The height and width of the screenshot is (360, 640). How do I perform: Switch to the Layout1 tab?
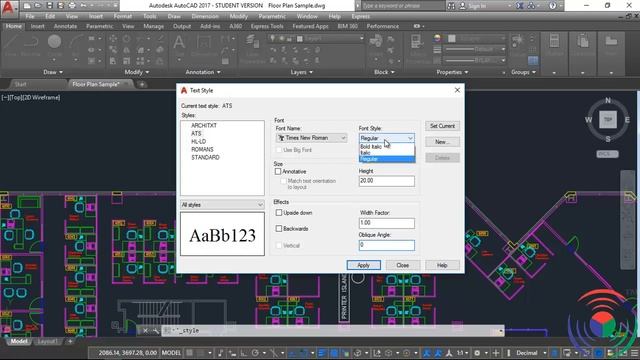[47, 341]
